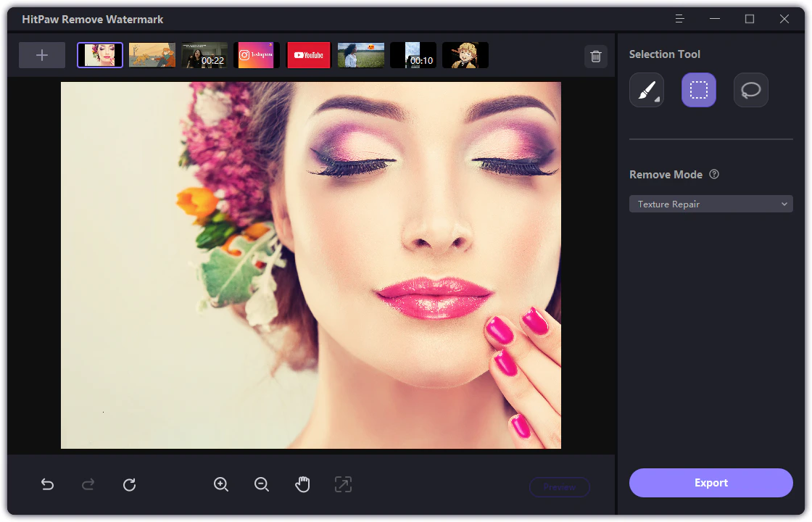This screenshot has width=812, height=522.
Task: Add a new file using the plus button
Action: pyautogui.click(x=41, y=54)
